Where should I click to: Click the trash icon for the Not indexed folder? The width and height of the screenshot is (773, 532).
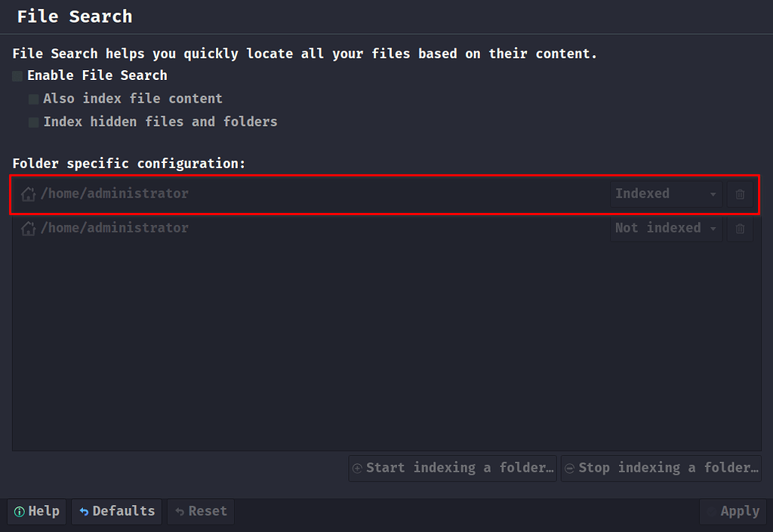[x=740, y=228]
